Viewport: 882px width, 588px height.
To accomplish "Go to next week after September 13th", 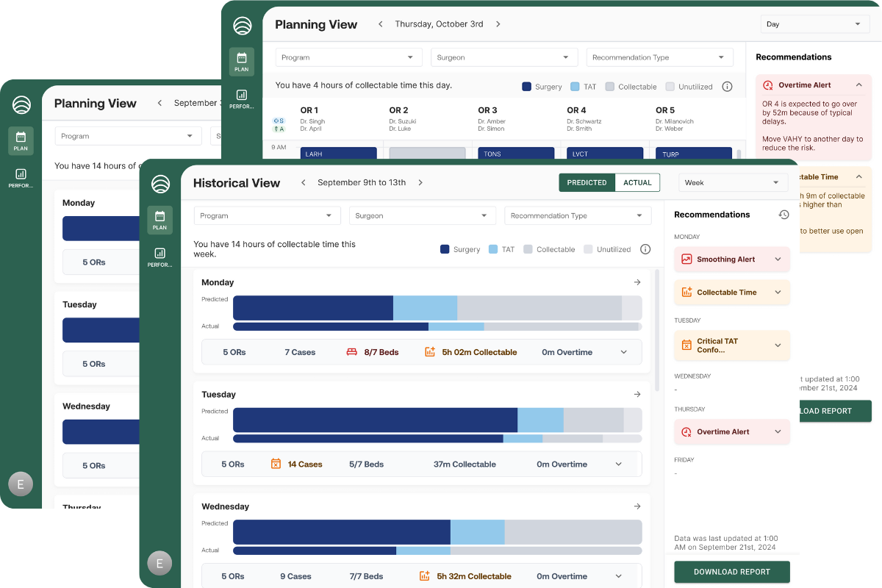I will (420, 182).
